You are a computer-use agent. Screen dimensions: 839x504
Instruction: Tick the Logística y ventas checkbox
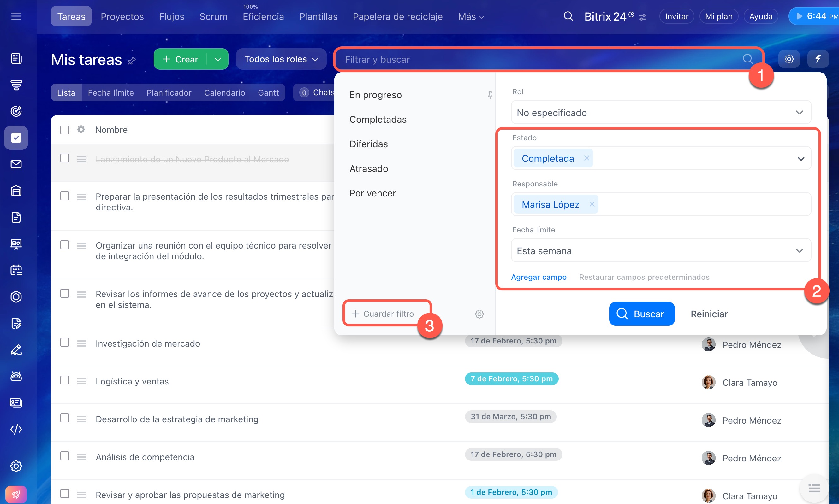(x=65, y=380)
